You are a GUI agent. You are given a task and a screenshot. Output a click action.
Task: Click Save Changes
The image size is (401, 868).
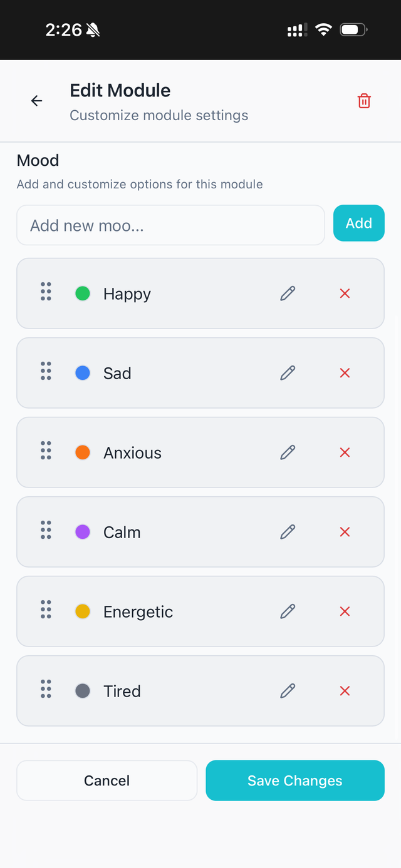click(294, 780)
